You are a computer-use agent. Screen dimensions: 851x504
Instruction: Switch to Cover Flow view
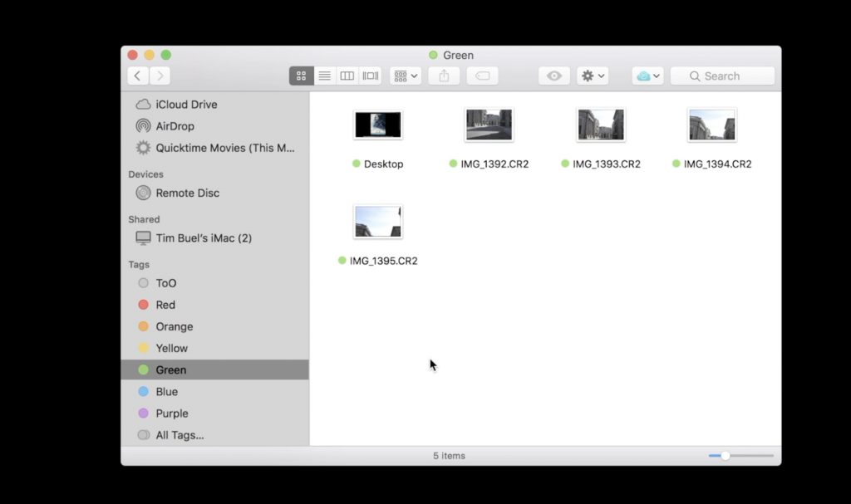tap(370, 76)
